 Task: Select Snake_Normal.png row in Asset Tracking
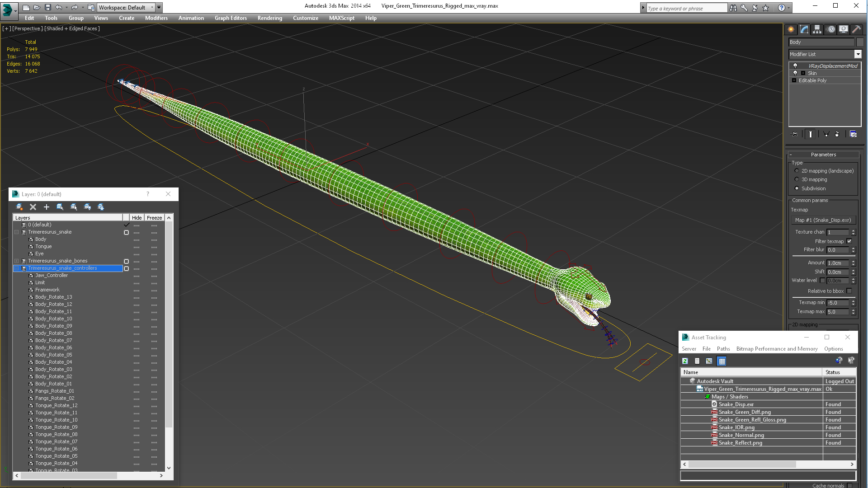(x=768, y=435)
